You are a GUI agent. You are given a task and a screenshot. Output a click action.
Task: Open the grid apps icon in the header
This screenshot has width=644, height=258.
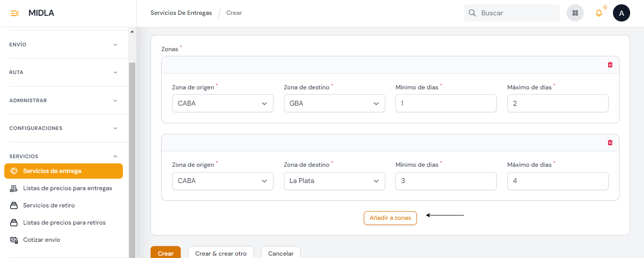(575, 13)
